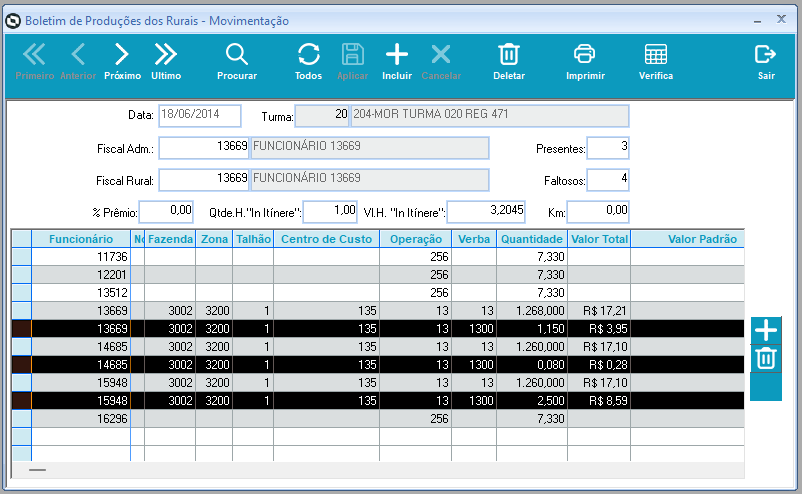Click Vl.H. In Itínere field 3,2045
Viewport: 802px width, 494px height.
click(486, 212)
